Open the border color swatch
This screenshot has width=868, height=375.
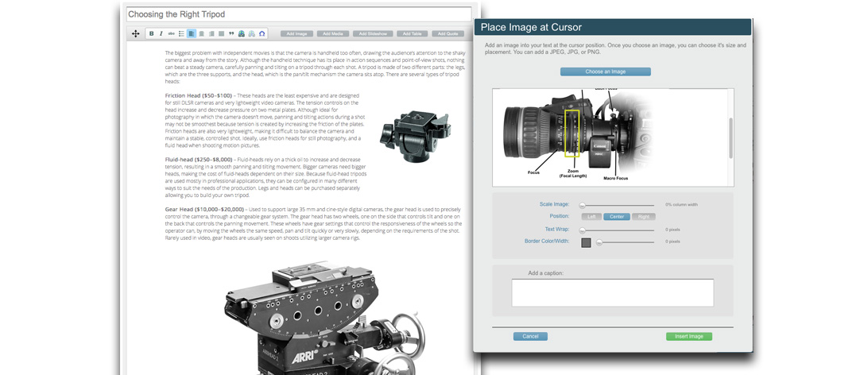tap(586, 242)
